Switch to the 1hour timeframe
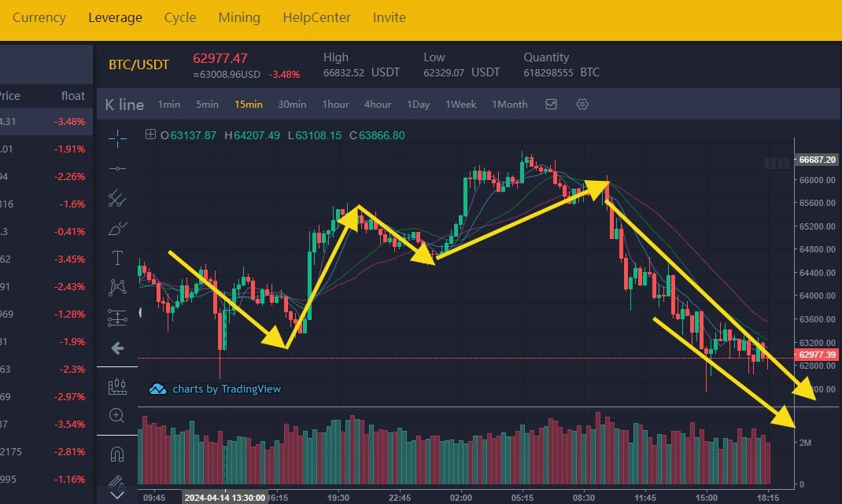This screenshot has width=842, height=504. point(335,104)
